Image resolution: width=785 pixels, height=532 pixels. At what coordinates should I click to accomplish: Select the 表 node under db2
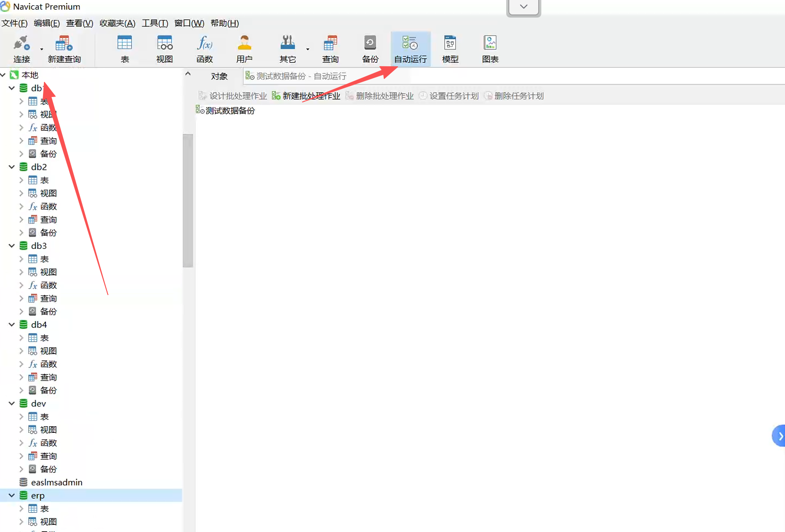(44, 180)
